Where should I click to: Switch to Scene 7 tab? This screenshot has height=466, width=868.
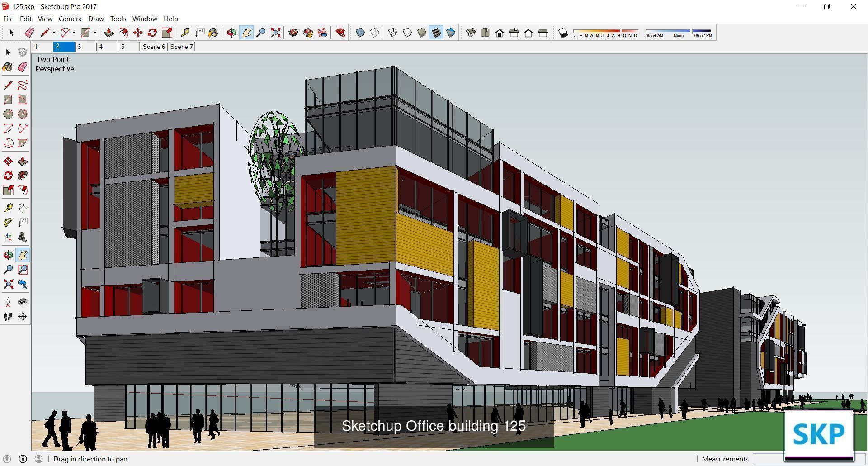click(181, 47)
